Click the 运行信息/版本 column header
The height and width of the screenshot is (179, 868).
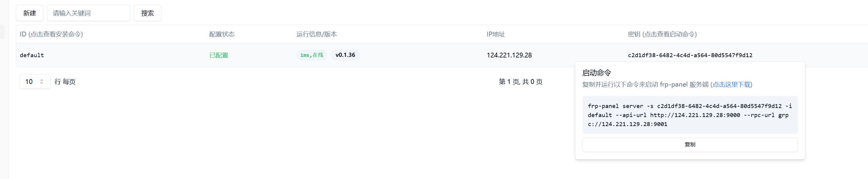[316, 34]
